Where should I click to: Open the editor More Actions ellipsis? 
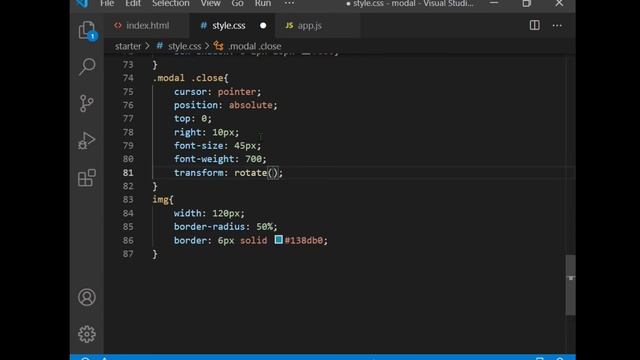(x=557, y=25)
